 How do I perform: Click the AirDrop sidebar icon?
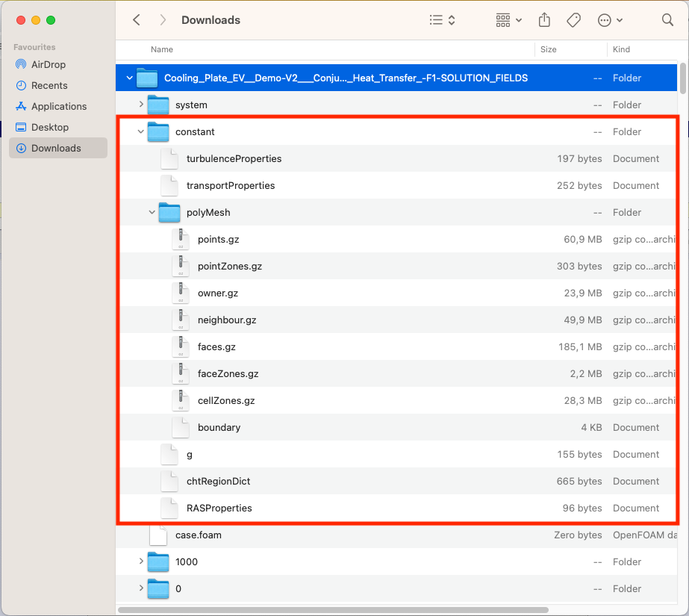point(21,64)
